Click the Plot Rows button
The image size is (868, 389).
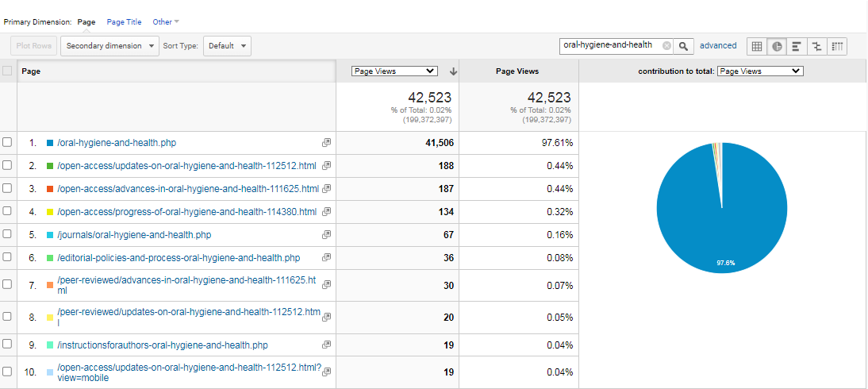[x=34, y=46]
